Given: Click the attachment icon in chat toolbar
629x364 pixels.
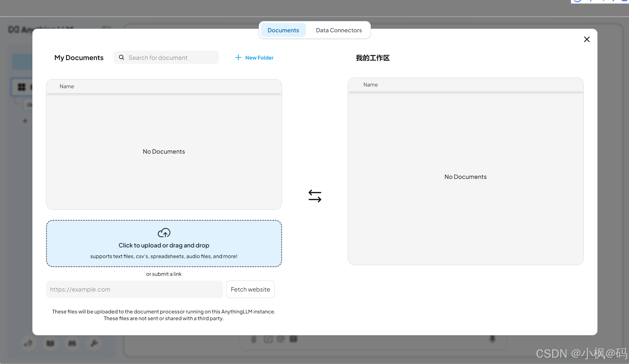Looking at the screenshot, I should (x=254, y=339).
